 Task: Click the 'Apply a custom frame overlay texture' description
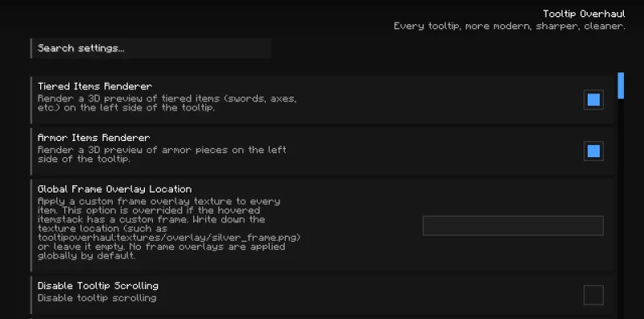point(169,228)
